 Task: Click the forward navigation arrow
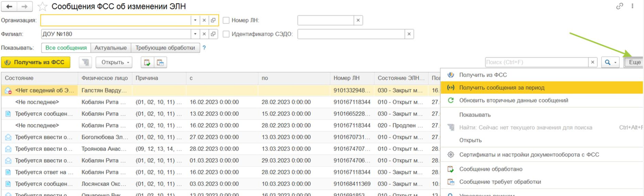(25, 6)
